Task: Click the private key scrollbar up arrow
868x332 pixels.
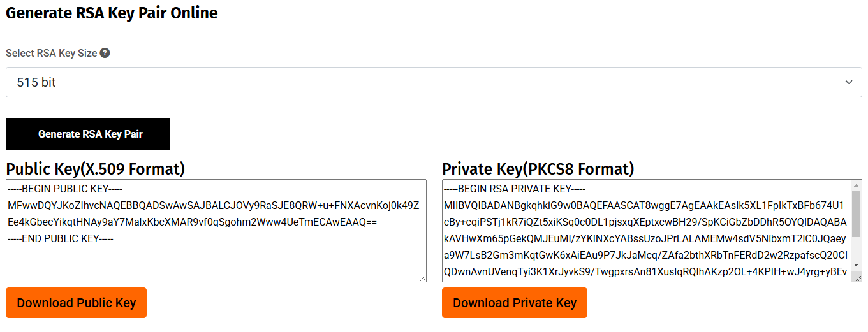Action: coord(857,185)
